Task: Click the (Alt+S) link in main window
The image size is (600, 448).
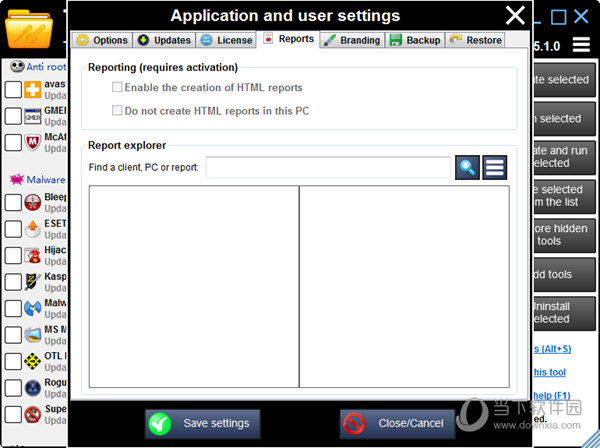Action: pos(553,349)
